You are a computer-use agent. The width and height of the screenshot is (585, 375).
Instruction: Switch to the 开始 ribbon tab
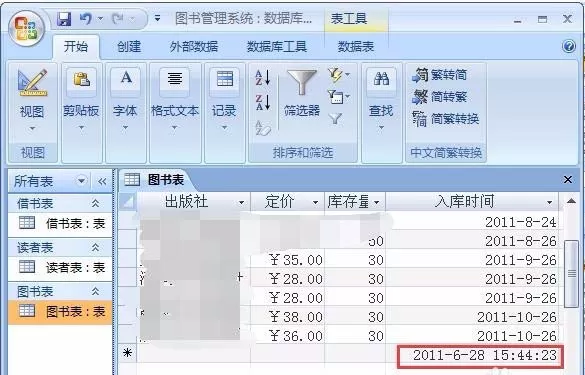pyautogui.click(x=76, y=47)
